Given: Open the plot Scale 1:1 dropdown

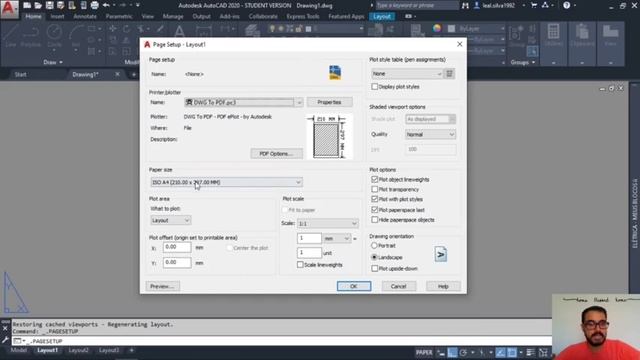Looking at the screenshot, I should point(328,224).
